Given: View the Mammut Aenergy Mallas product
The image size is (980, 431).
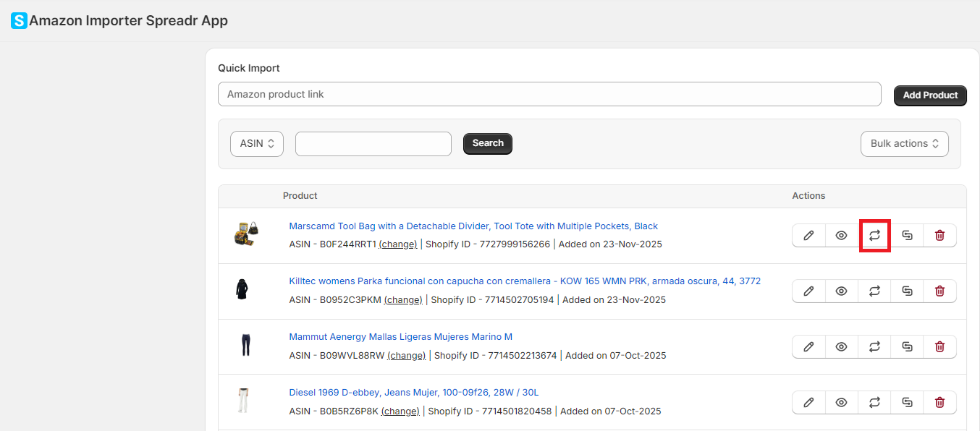Looking at the screenshot, I should point(842,346).
